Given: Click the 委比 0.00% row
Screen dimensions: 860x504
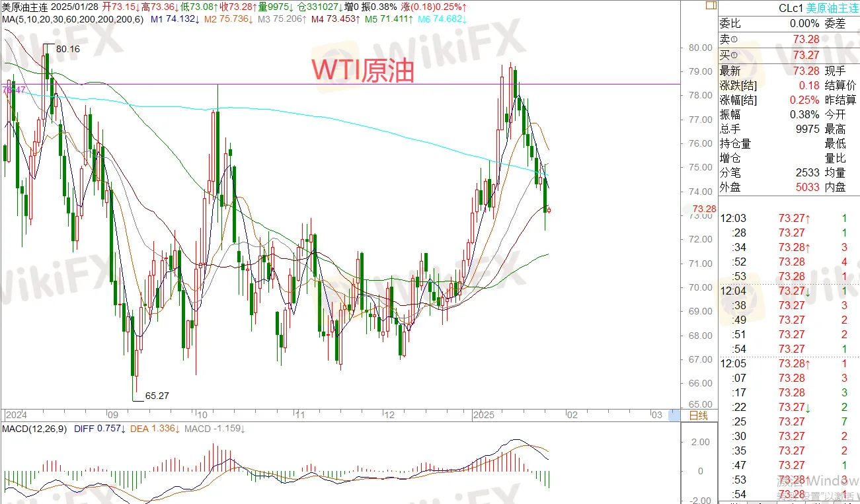Looking at the screenshot, I should point(770,23).
